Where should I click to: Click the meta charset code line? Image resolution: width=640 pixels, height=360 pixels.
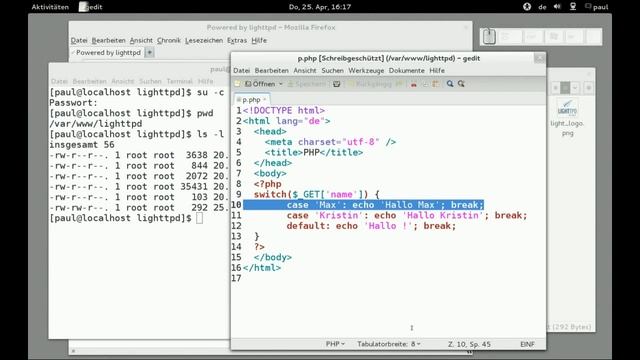tap(330, 142)
